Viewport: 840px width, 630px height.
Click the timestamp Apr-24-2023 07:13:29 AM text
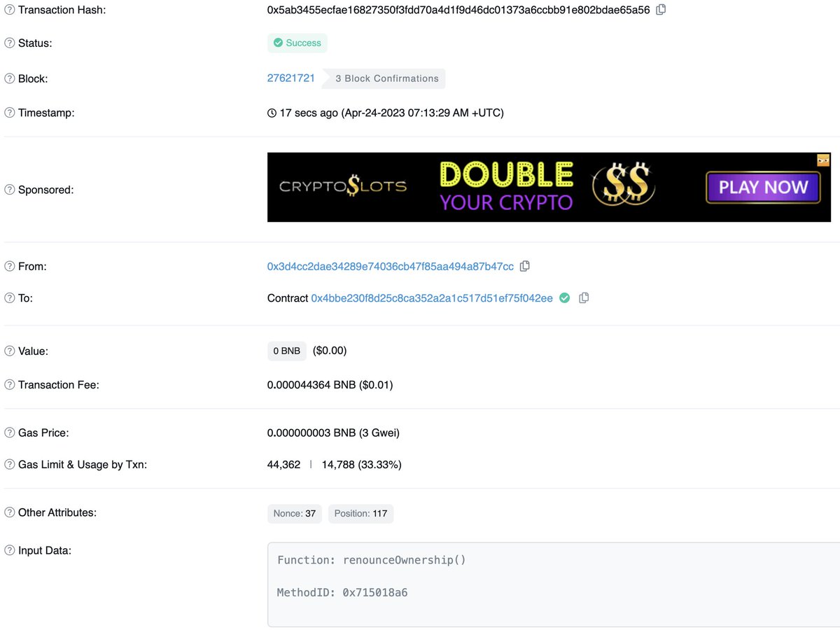click(x=422, y=113)
